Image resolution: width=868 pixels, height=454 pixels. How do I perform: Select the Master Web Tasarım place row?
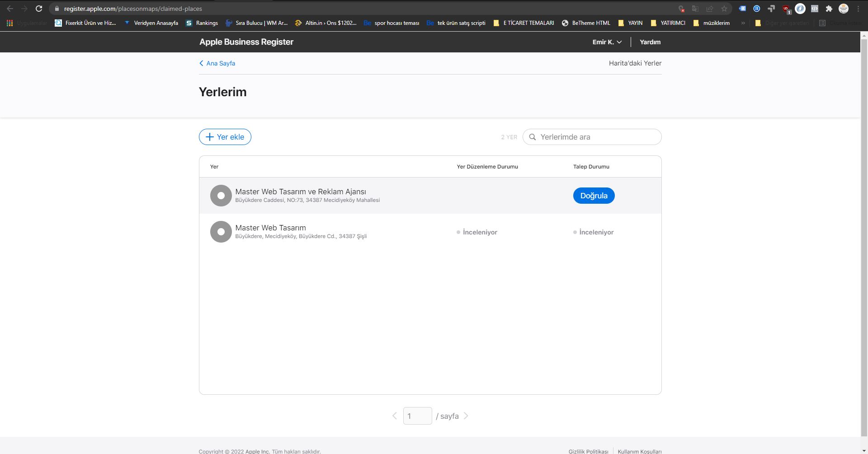click(x=430, y=232)
